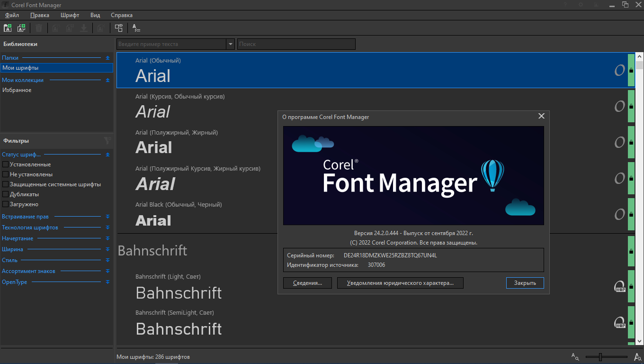Click the grayed-out download arrow icon
This screenshot has height=364, width=644.
tap(84, 28)
